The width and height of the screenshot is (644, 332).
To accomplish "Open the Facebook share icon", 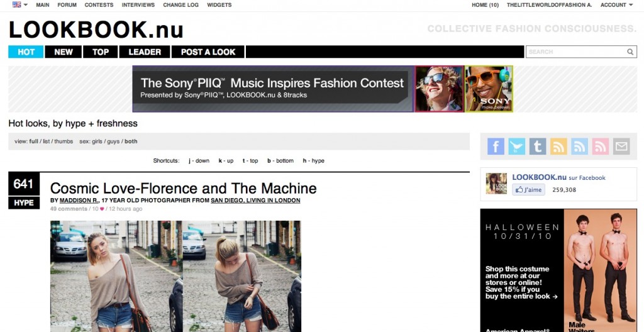I will tap(496, 147).
